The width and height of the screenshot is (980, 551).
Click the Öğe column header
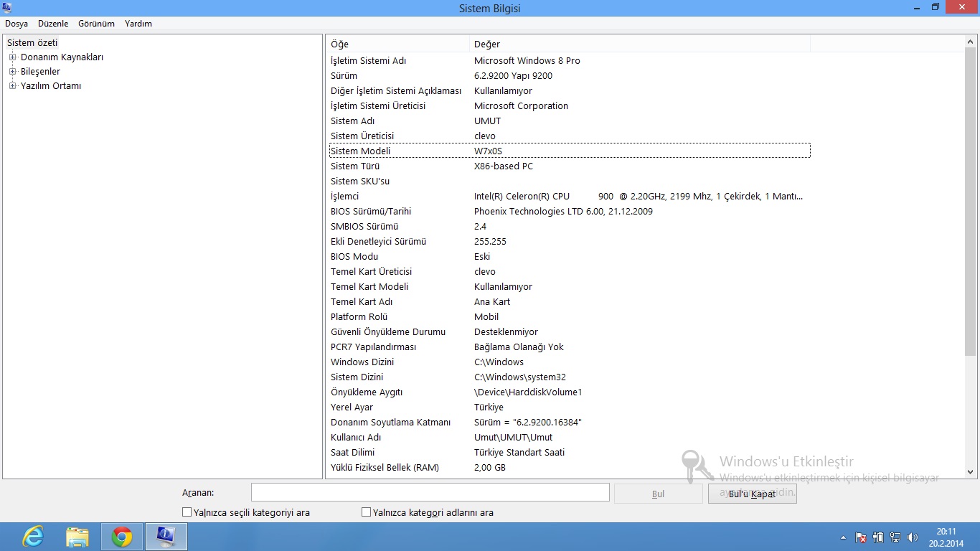pyautogui.click(x=398, y=44)
